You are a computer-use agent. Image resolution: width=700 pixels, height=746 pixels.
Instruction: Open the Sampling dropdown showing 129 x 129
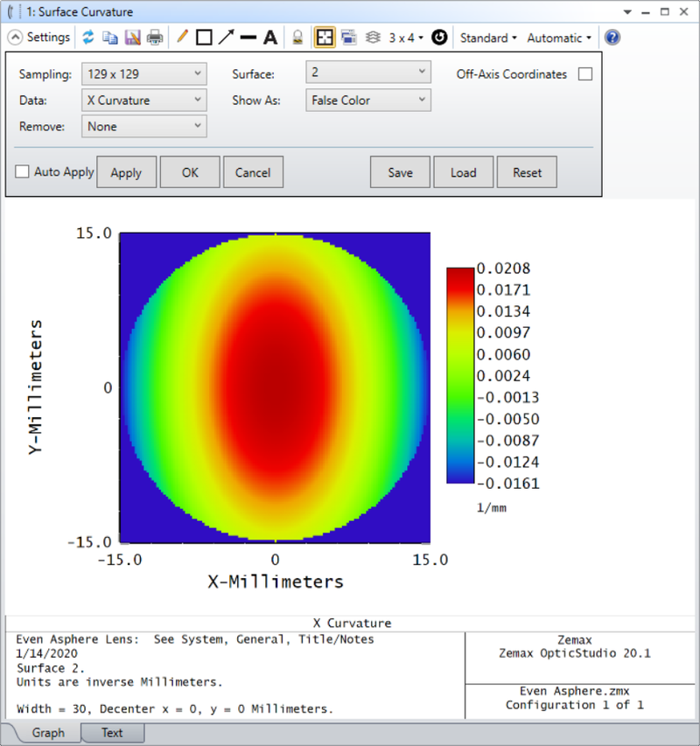tap(143, 74)
